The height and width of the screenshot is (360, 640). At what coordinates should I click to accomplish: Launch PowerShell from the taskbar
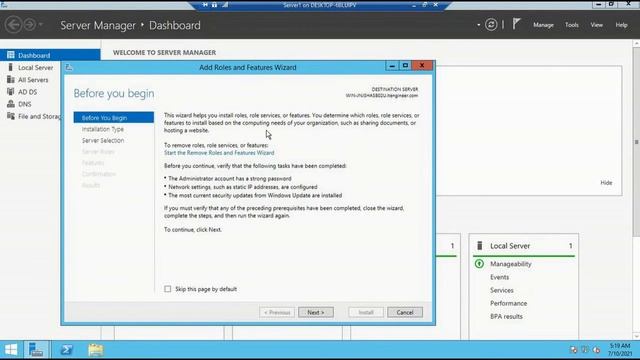click(67, 350)
